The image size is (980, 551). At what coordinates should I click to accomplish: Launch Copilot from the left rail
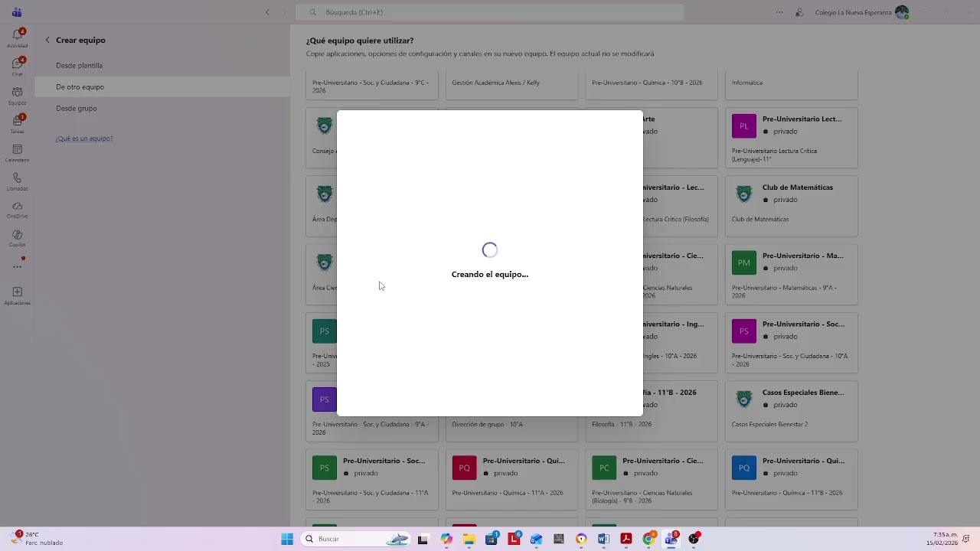pyautogui.click(x=17, y=238)
